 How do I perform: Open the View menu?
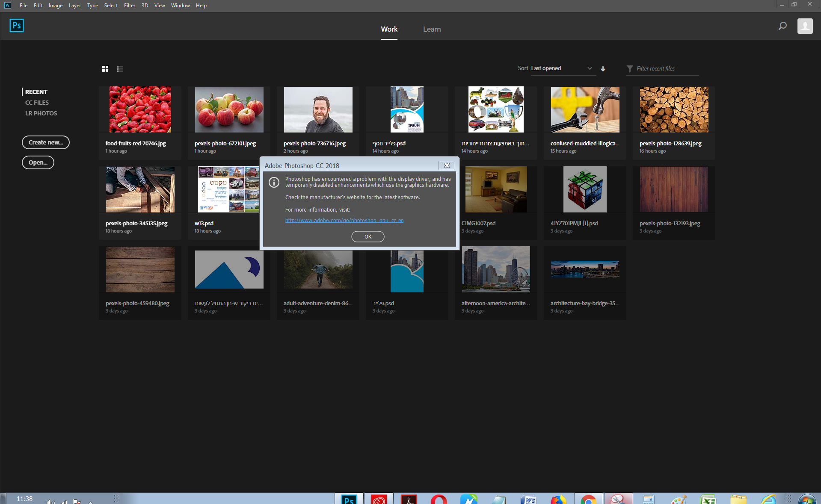[160, 6]
